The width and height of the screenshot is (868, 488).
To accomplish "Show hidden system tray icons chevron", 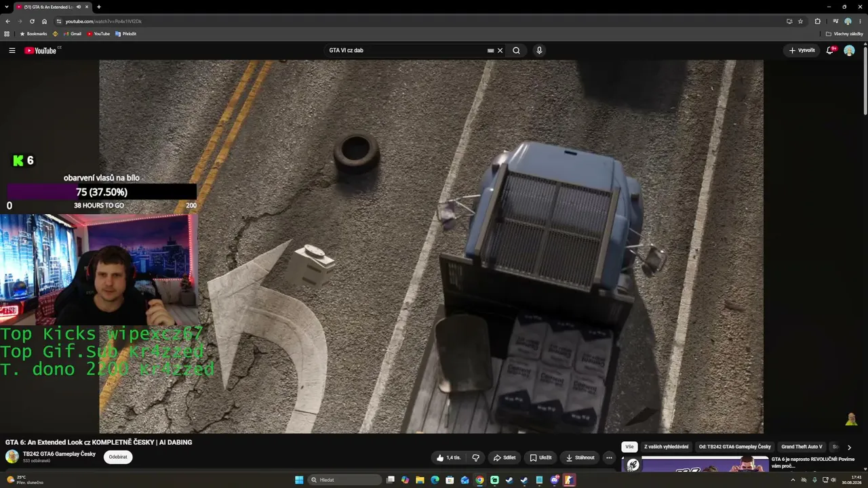I will (793, 480).
